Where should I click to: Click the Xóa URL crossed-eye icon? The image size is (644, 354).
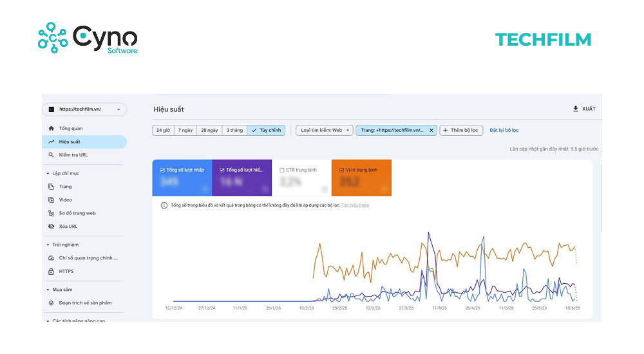tap(52, 227)
